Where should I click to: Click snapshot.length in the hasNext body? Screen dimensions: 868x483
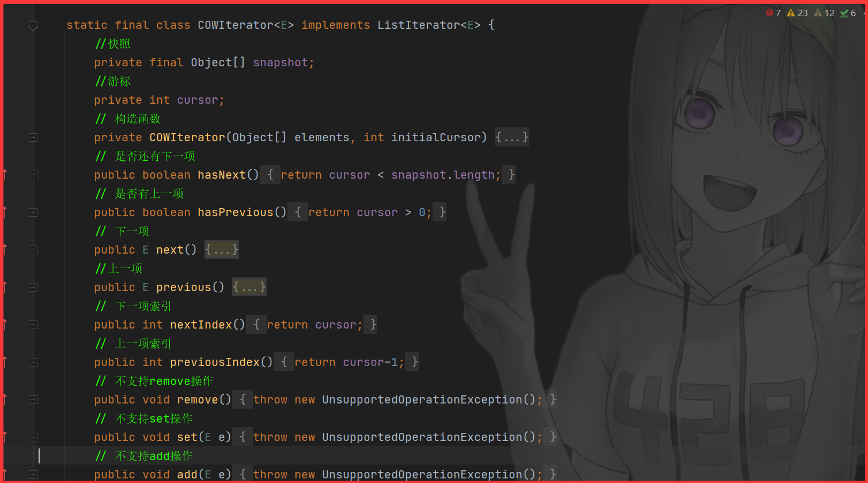(x=443, y=175)
